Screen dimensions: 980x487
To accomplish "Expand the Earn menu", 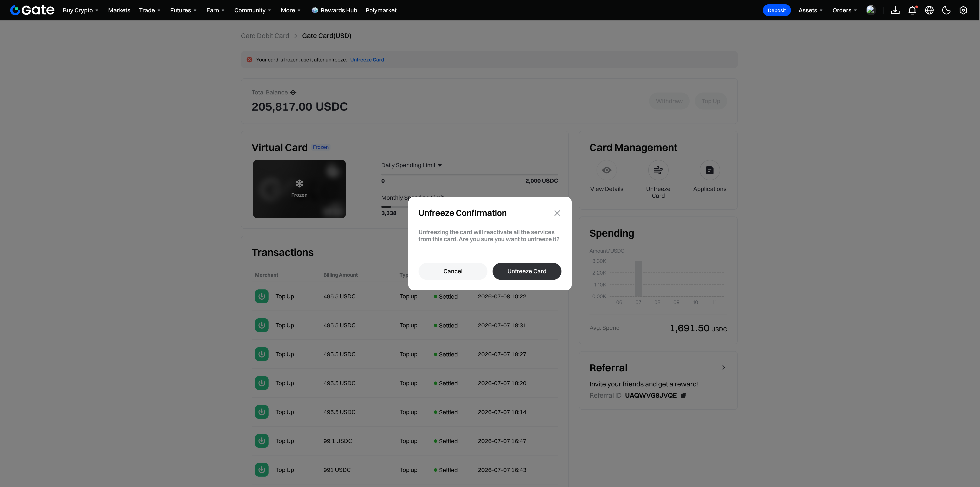I will pyautogui.click(x=215, y=10).
